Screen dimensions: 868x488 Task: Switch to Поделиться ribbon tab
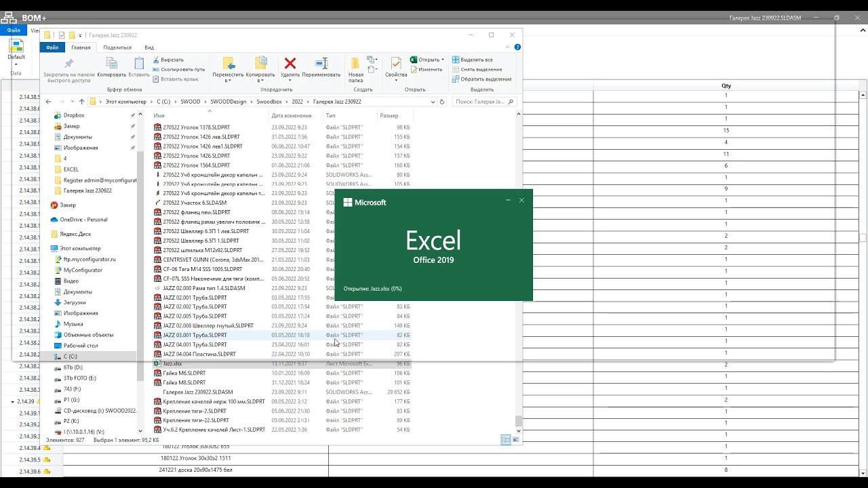117,47
